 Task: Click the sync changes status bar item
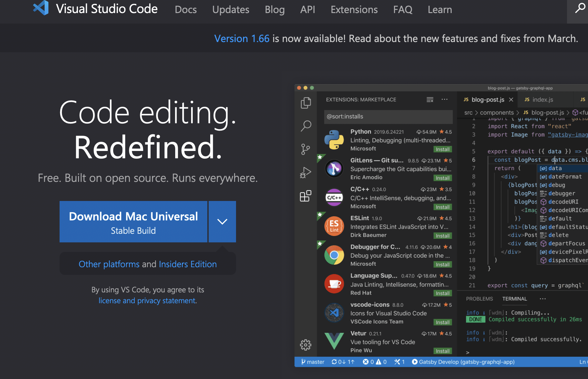click(x=343, y=362)
